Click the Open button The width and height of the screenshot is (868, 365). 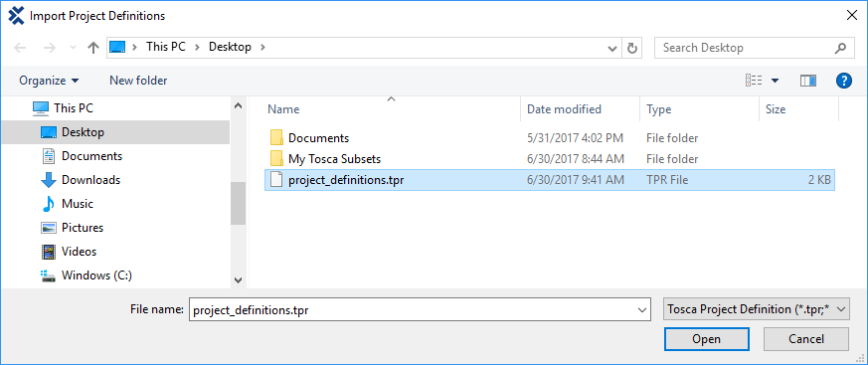coord(706,339)
